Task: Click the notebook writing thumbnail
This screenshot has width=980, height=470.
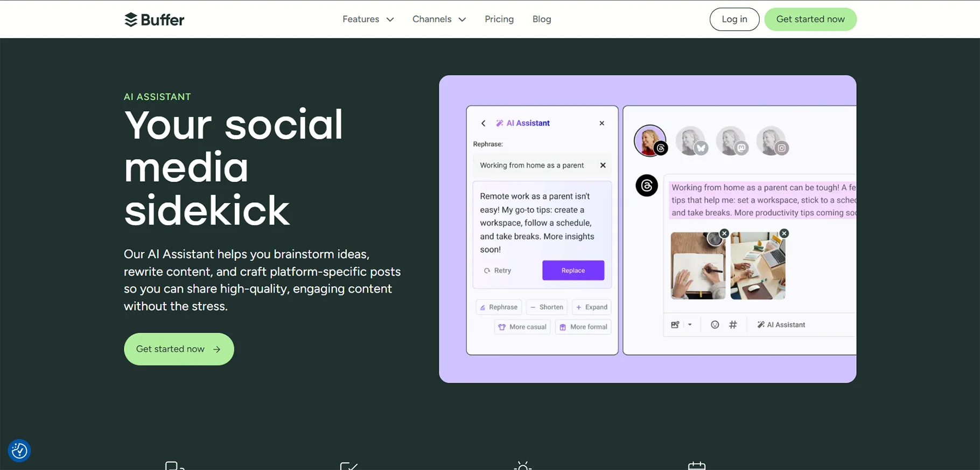Action: tap(698, 266)
